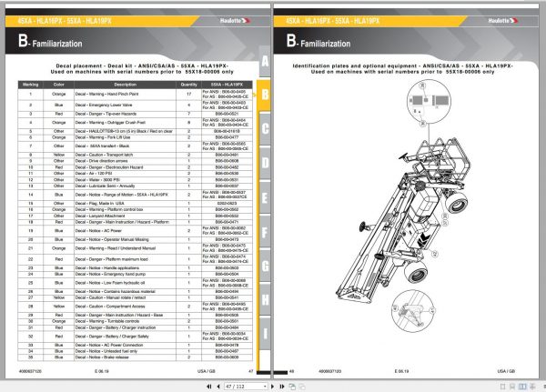The width and height of the screenshot is (546, 392).
Task: Click the Description column header
Action: tap(125, 85)
